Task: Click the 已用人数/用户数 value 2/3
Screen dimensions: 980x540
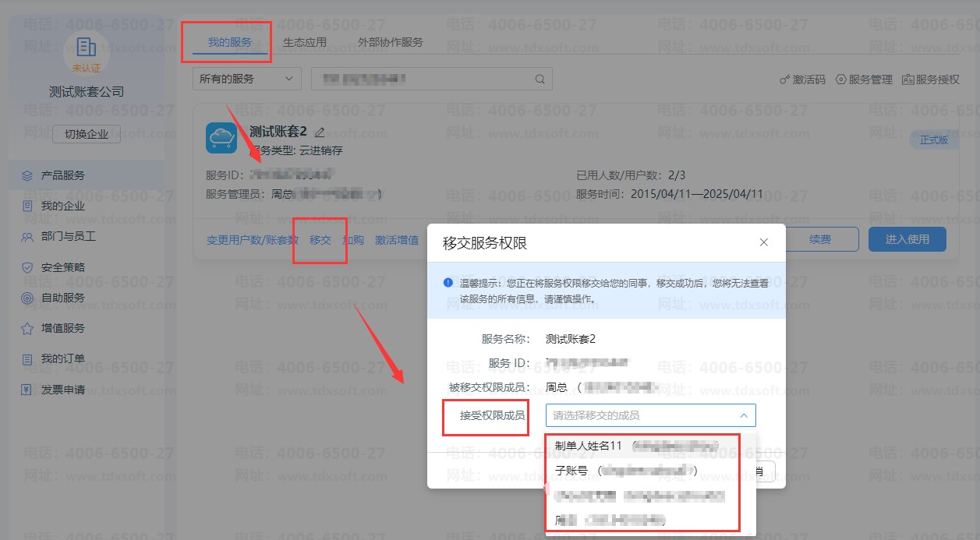Action: coord(677,175)
